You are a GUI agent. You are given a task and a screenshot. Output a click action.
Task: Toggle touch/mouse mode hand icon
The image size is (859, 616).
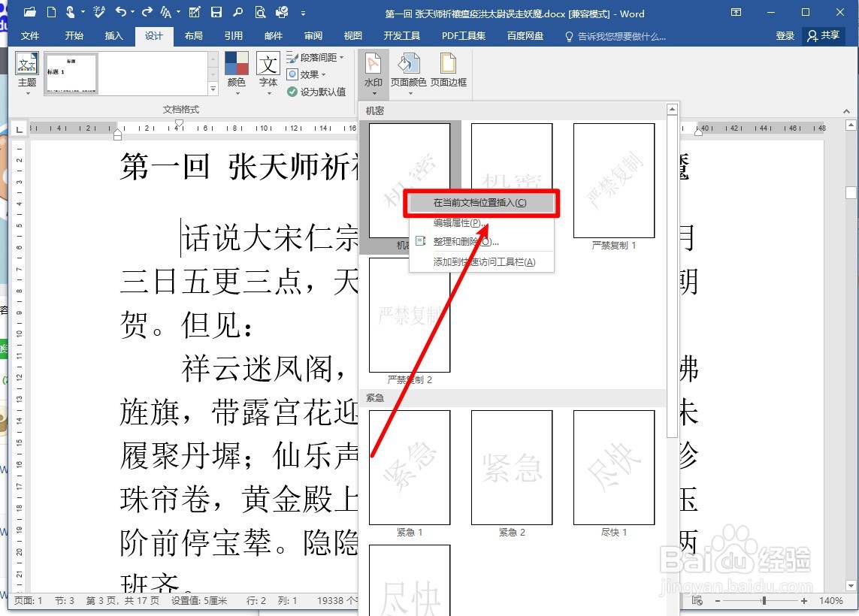tap(70, 11)
